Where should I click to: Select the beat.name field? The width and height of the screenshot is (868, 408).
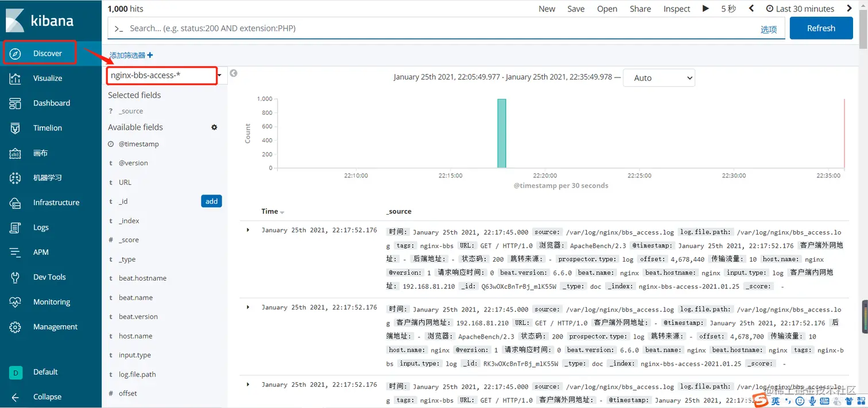(x=135, y=298)
